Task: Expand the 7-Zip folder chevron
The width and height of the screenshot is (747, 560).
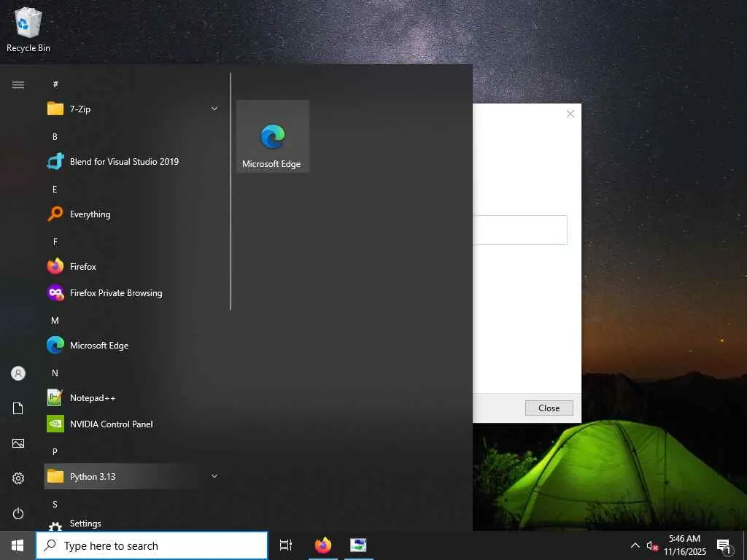Action: tap(214, 109)
